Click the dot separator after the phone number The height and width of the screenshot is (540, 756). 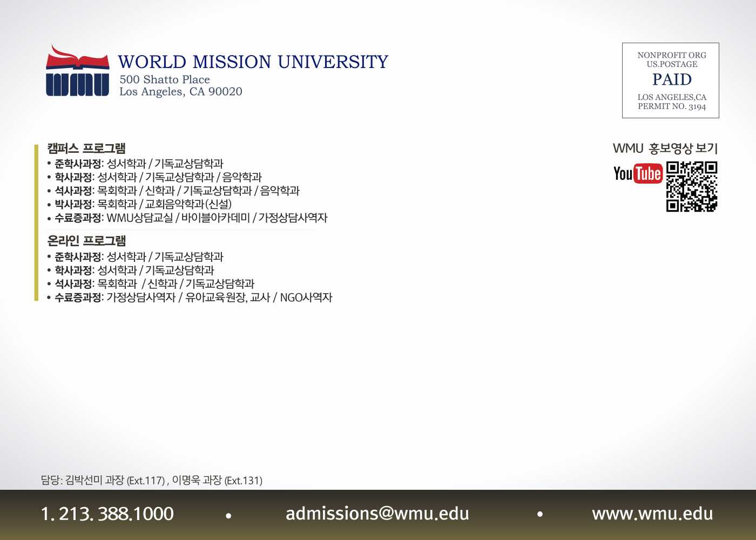pyautogui.click(x=229, y=516)
